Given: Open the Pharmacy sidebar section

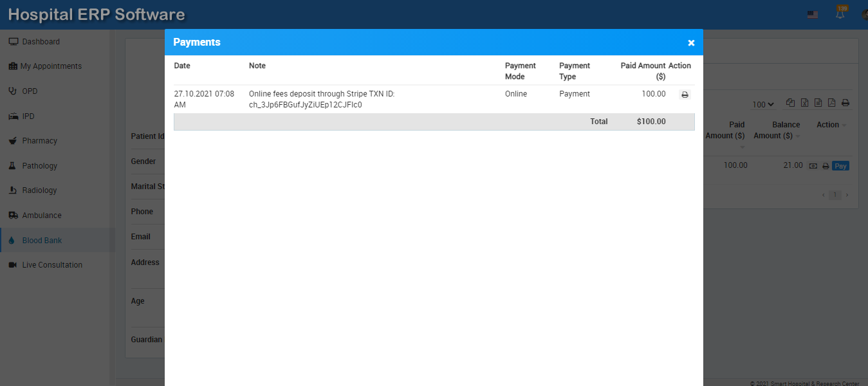Looking at the screenshot, I should (39, 141).
